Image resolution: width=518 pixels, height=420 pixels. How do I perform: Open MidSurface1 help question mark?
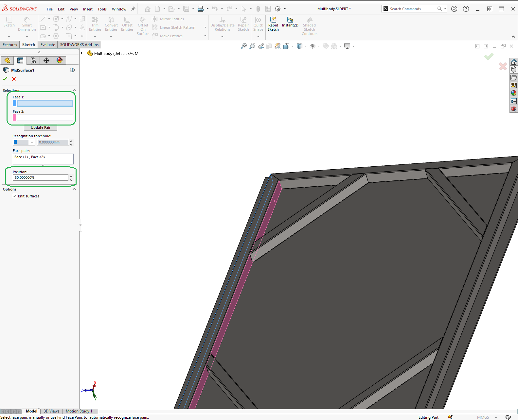(72, 70)
